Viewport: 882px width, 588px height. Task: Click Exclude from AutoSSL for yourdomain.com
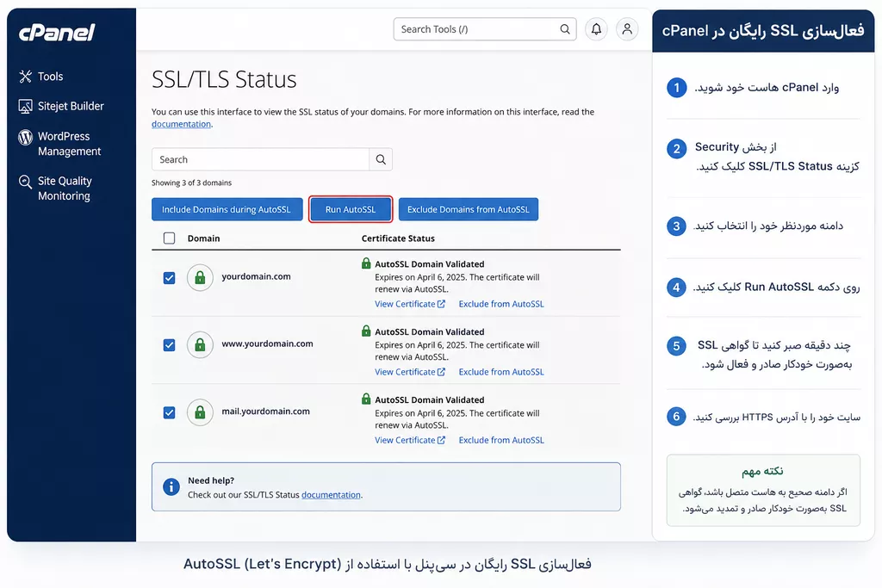point(501,304)
